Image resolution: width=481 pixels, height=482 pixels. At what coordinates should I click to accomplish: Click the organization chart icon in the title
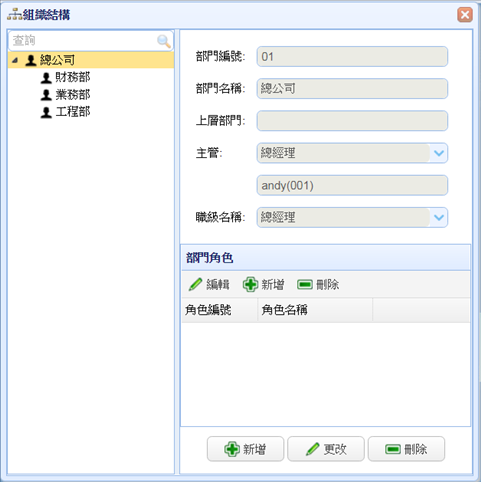point(14,15)
